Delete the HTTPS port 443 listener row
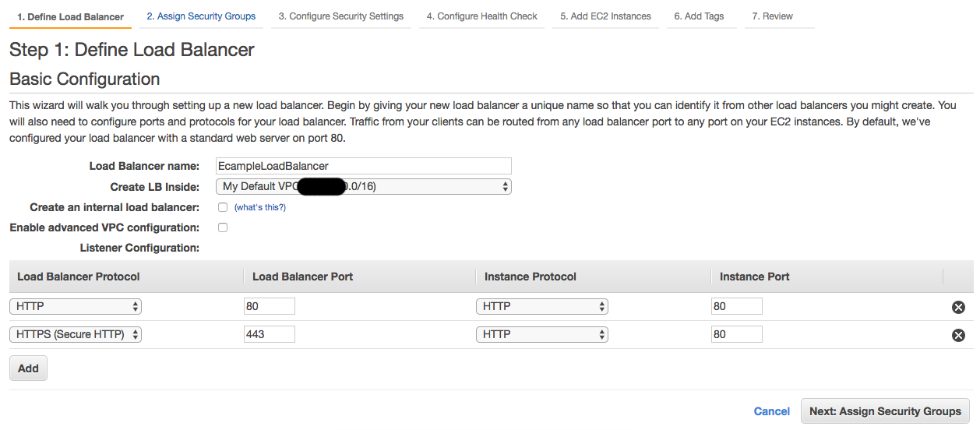This screenshot has height=430, width=980. coord(958,335)
